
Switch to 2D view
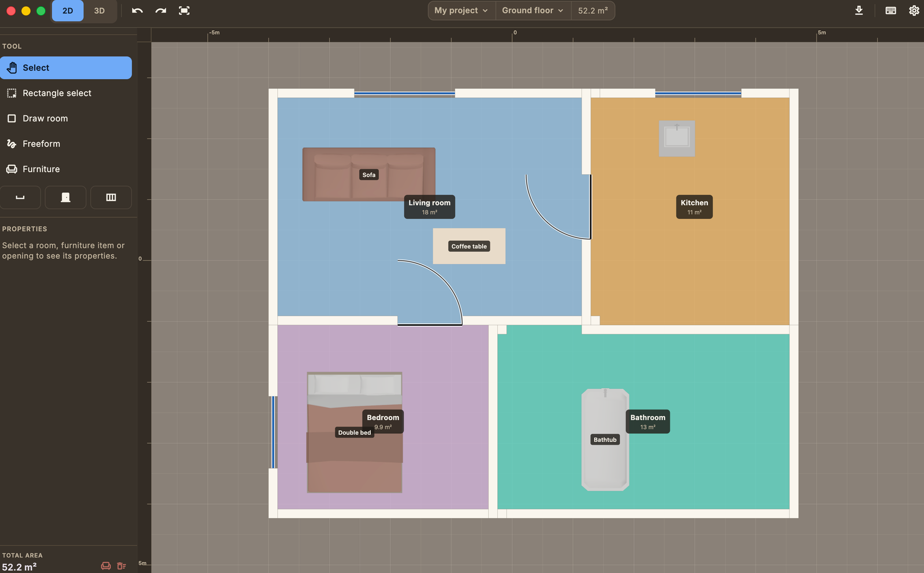[68, 11]
